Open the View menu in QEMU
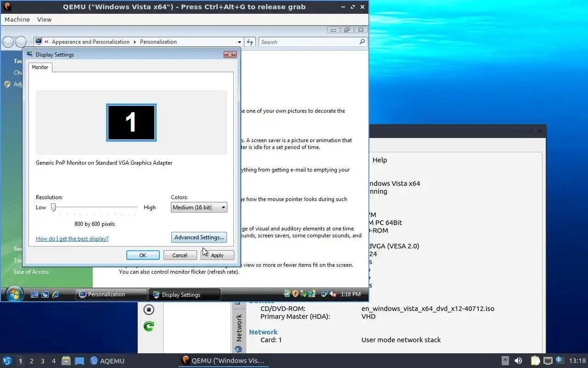 click(x=44, y=19)
